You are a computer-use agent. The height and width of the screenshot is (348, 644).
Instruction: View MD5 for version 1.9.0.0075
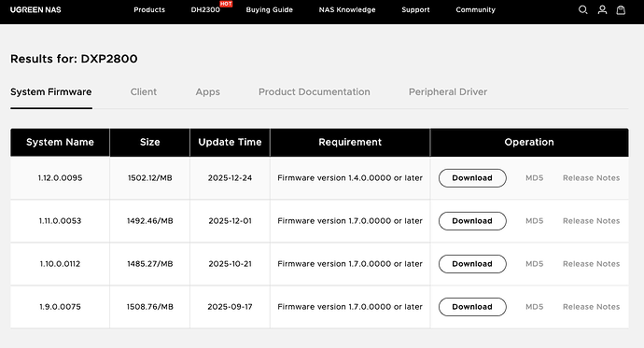[x=535, y=307]
